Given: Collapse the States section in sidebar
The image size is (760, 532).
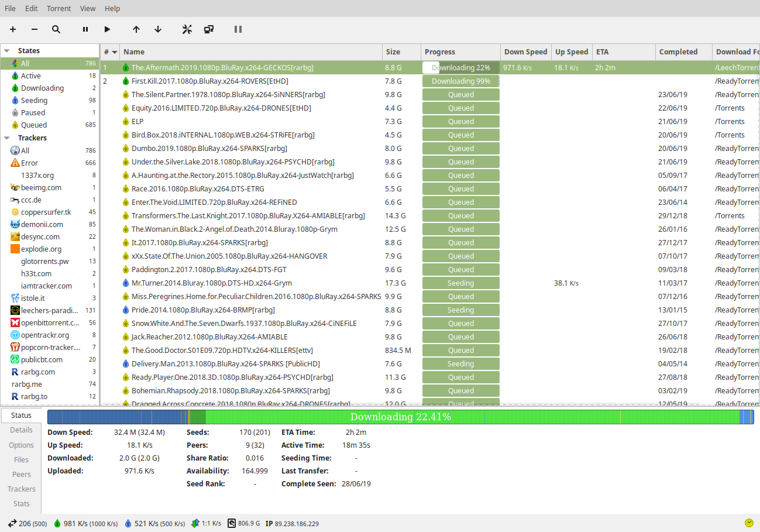Looking at the screenshot, I should [x=8, y=51].
